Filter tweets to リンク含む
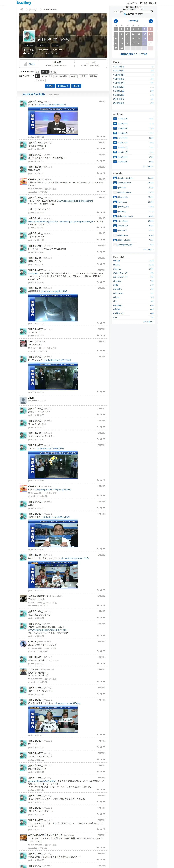Viewport: 174px width, 868px height. click(40, 80)
